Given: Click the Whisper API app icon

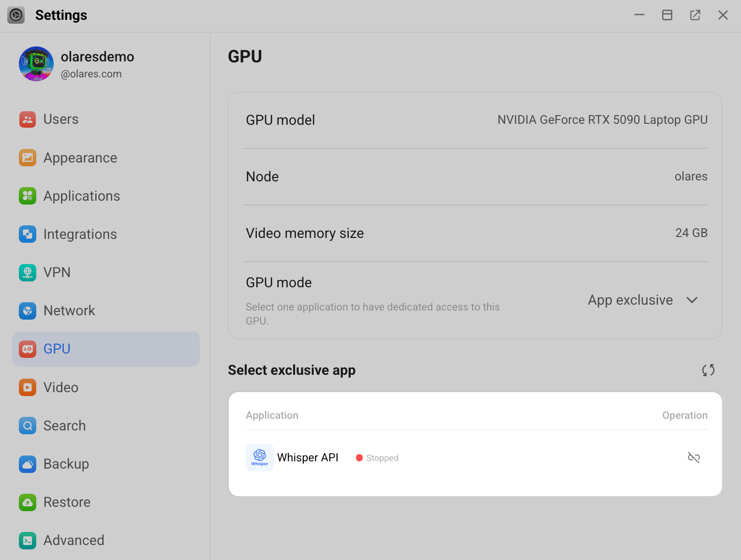Looking at the screenshot, I should pos(259,457).
